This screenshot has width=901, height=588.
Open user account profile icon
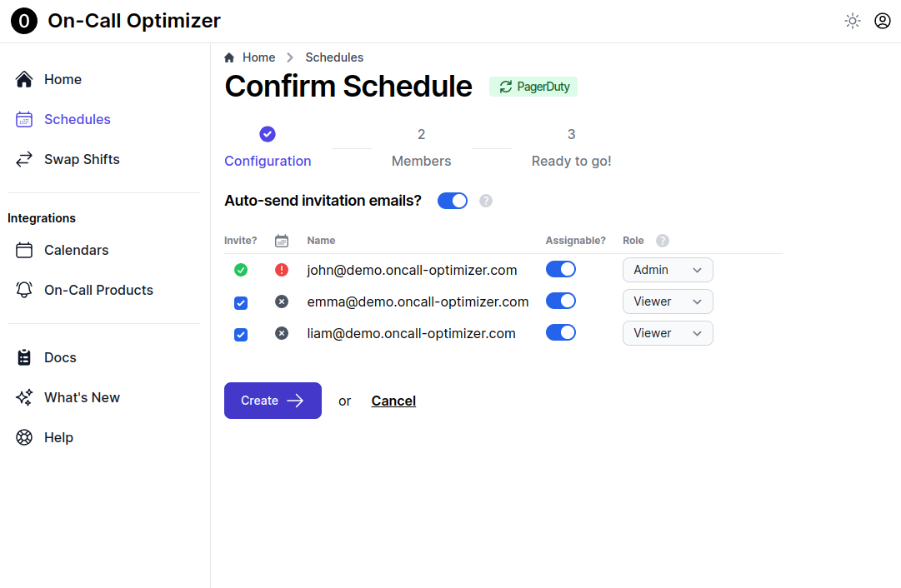coord(882,22)
